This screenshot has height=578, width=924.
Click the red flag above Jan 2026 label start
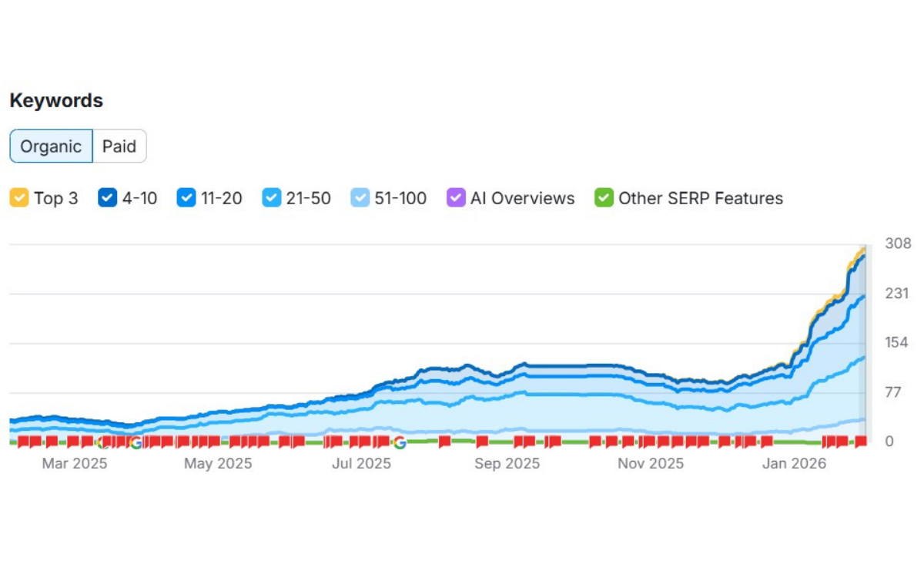(767, 442)
